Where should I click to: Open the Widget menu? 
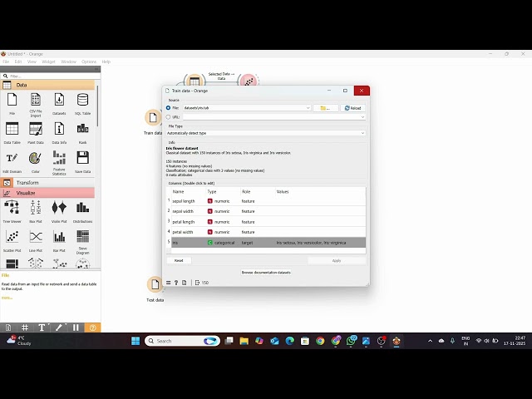point(48,62)
